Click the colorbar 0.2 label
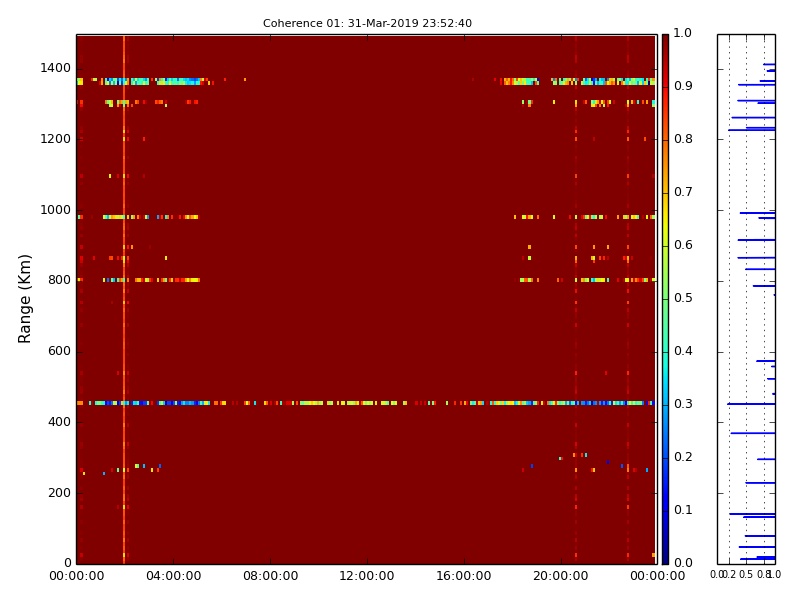 [x=683, y=457]
